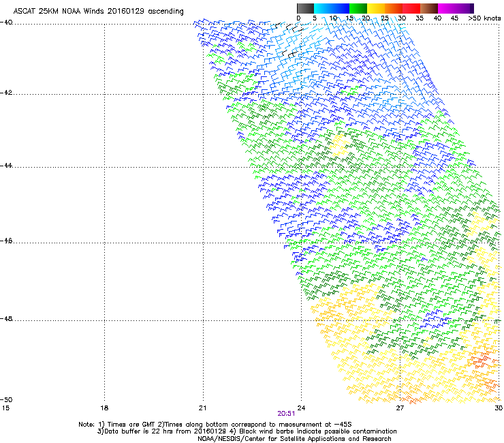Click the 21 longitude axis label

click(x=202, y=408)
